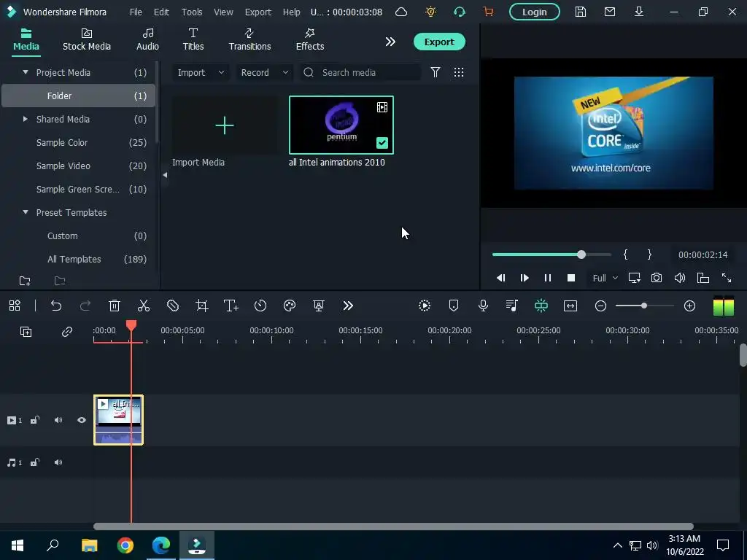Switch to the Effects tab
Viewport: 747px width, 560px height.
coord(309,40)
